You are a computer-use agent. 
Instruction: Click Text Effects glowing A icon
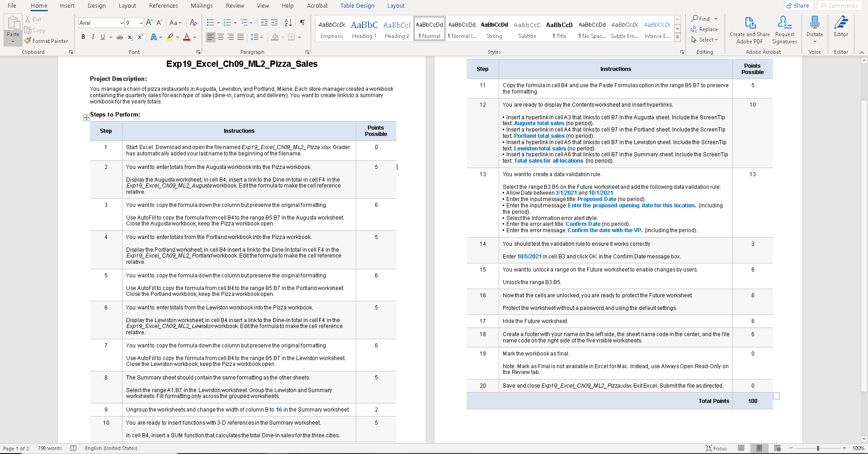[x=153, y=37]
